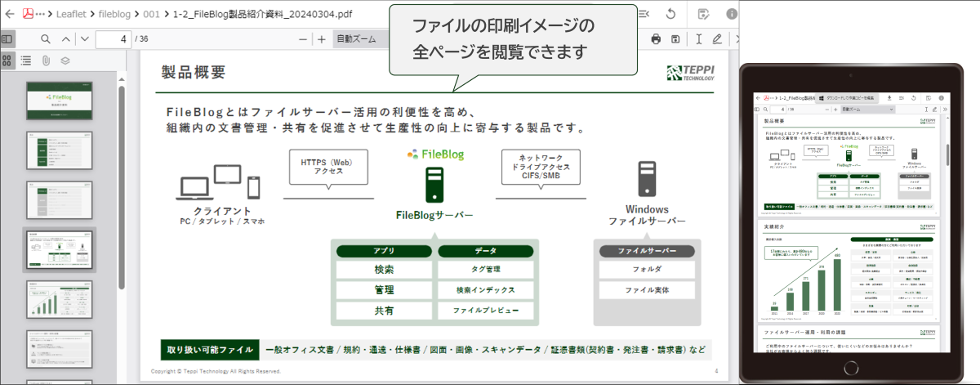This screenshot has height=385, width=980.
Task: Click the rotate counterclockwise icon
Action: [670, 14]
